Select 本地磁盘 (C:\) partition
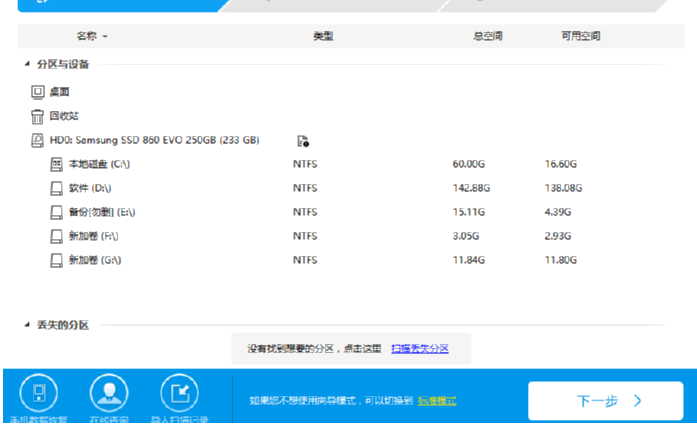The image size is (697, 424). click(99, 164)
